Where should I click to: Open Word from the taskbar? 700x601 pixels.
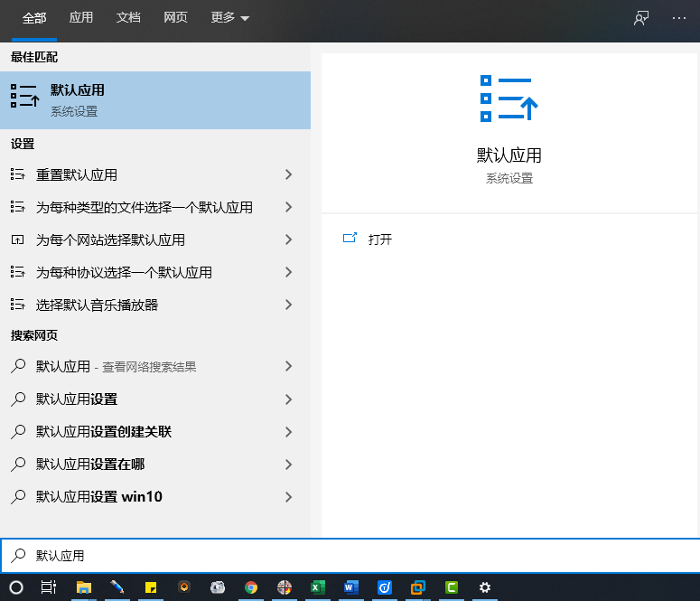[x=350, y=587]
